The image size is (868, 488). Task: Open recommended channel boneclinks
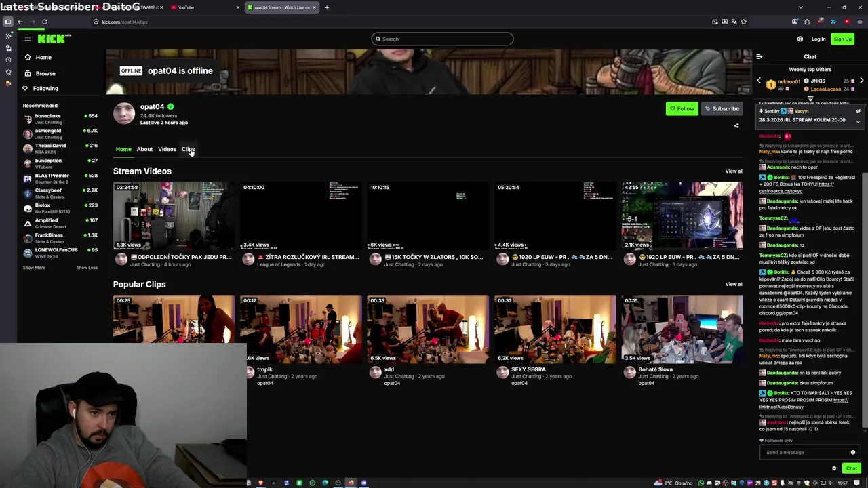coord(60,119)
